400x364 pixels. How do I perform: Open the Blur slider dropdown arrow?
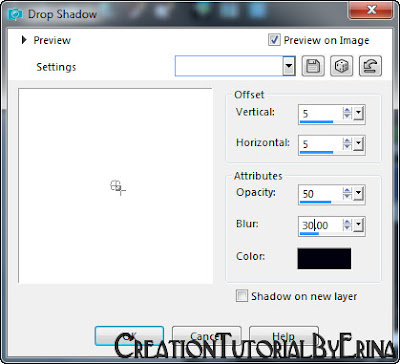(358, 225)
